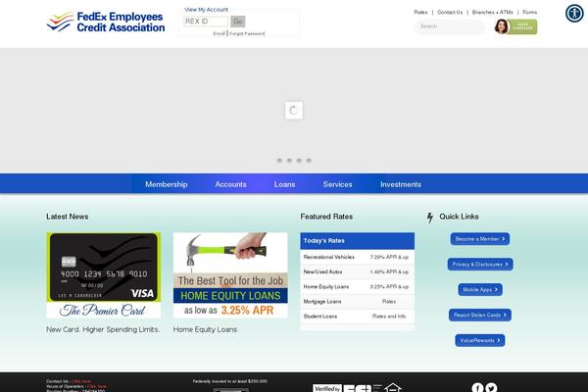This screenshot has height=392, width=588.
Task: Open the Home Equity Loans hammer image
Action: point(230,275)
